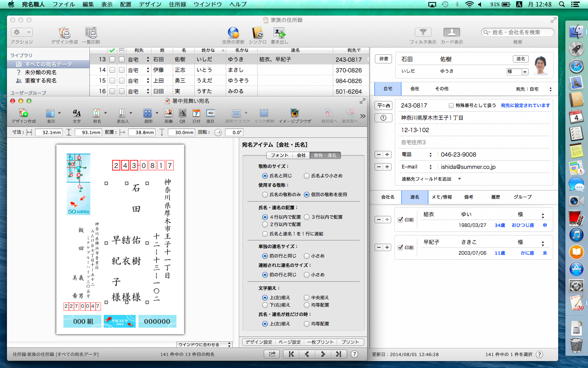
Task: Click the デザイン設定 button
Action: [259, 342]
